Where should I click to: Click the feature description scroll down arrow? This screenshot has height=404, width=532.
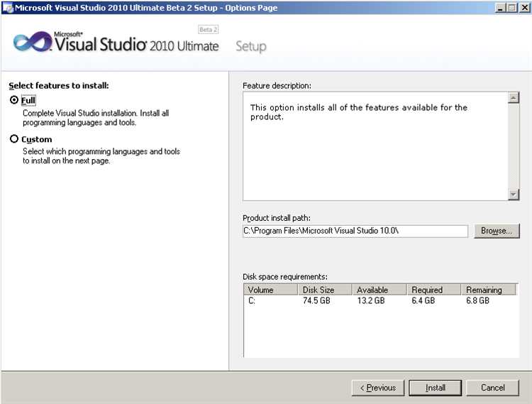[514, 195]
